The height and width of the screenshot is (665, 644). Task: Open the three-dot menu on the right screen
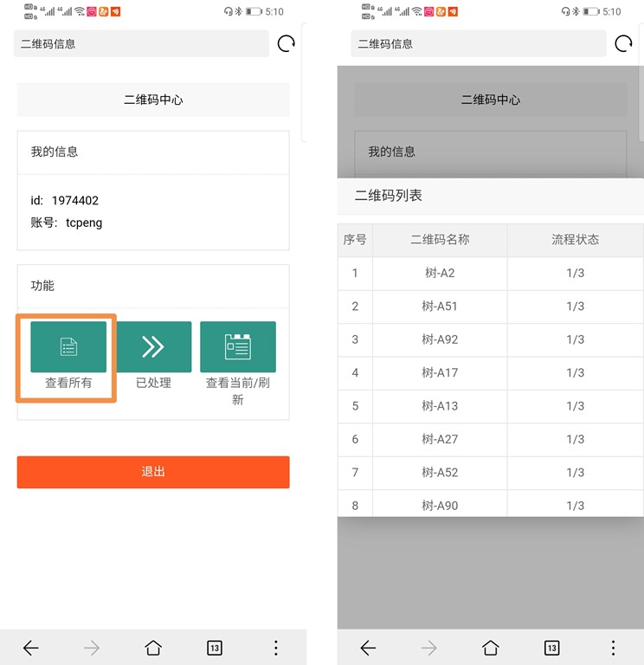613,648
